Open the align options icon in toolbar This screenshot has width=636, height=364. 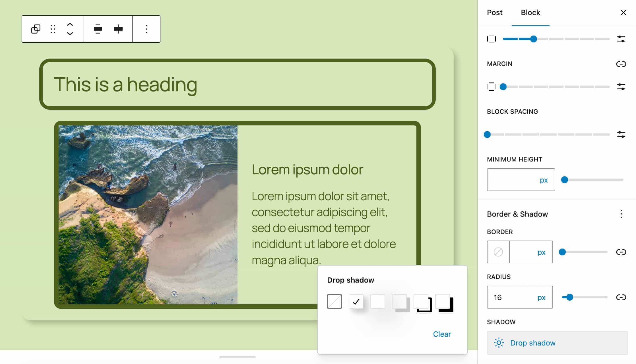(x=98, y=29)
